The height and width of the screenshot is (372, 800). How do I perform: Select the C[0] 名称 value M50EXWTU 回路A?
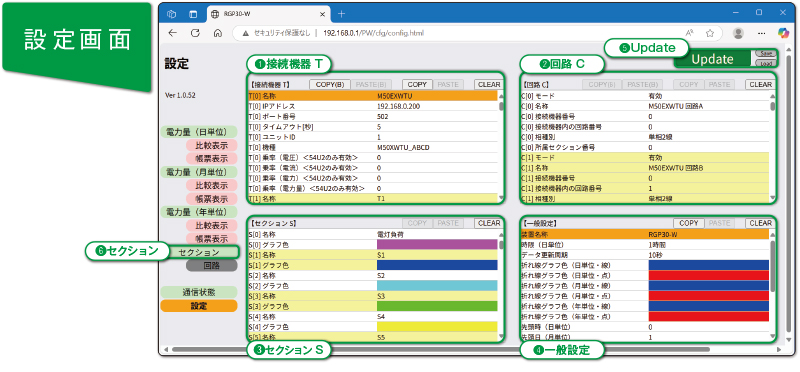coord(676,106)
